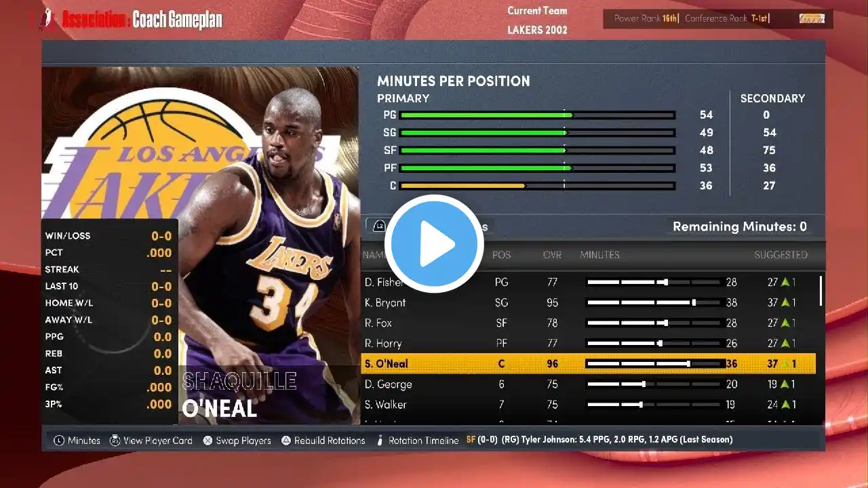
Task: Click the roster list scrollbar
Action: point(821,289)
